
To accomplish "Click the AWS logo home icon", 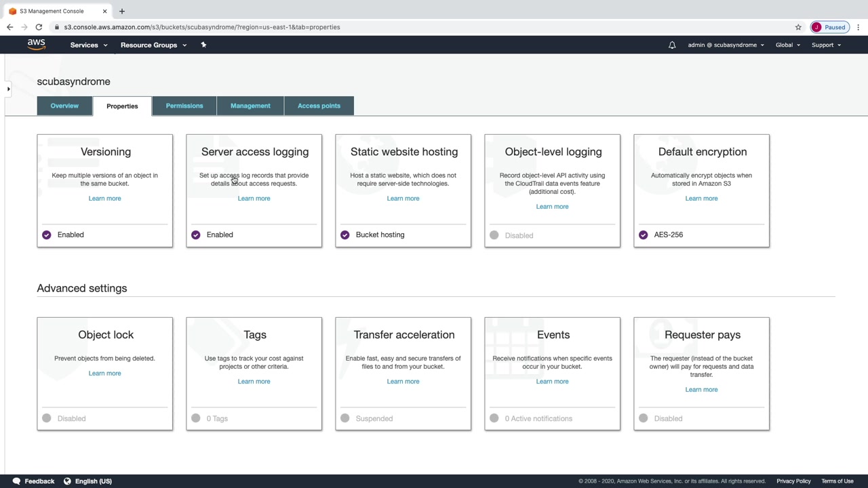I will pos(37,45).
